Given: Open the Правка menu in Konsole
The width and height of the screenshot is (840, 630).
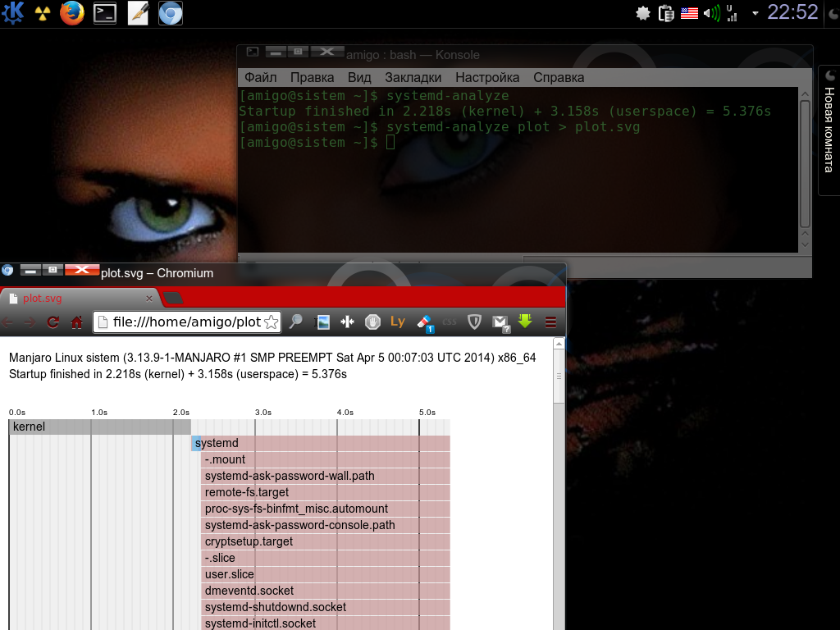Looking at the screenshot, I should coord(312,77).
